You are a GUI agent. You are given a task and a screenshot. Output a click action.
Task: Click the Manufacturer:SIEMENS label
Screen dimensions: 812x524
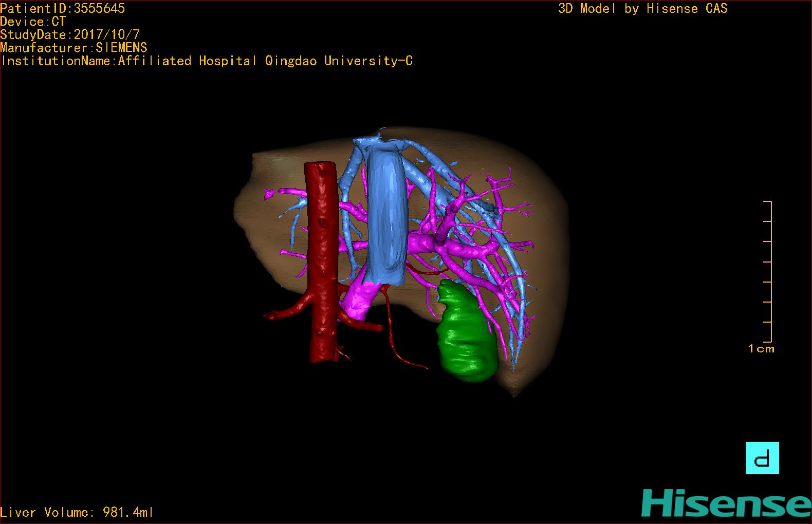(x=73, y=48)
